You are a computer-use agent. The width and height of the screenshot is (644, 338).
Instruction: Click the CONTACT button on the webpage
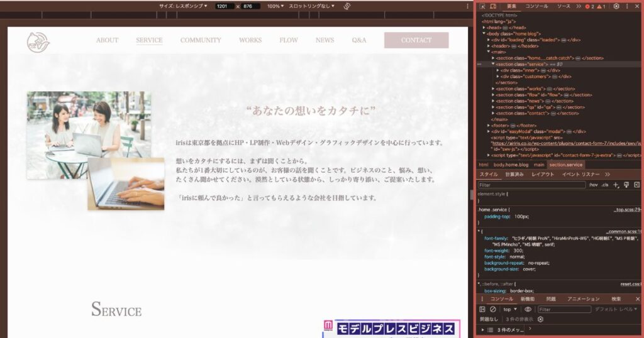click(x=416, y=40)
